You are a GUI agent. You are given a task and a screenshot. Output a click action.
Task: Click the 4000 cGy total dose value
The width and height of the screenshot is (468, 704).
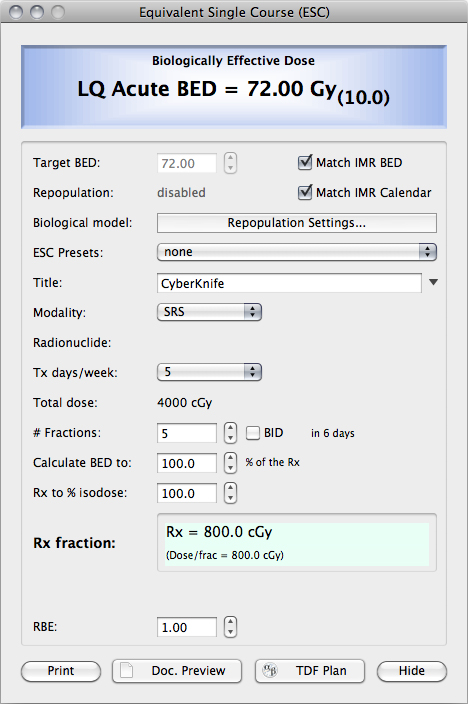pos(185,403)
